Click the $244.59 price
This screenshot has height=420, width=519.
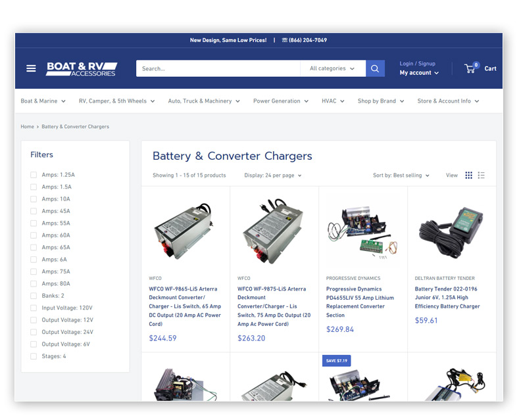tap(162, 338)
